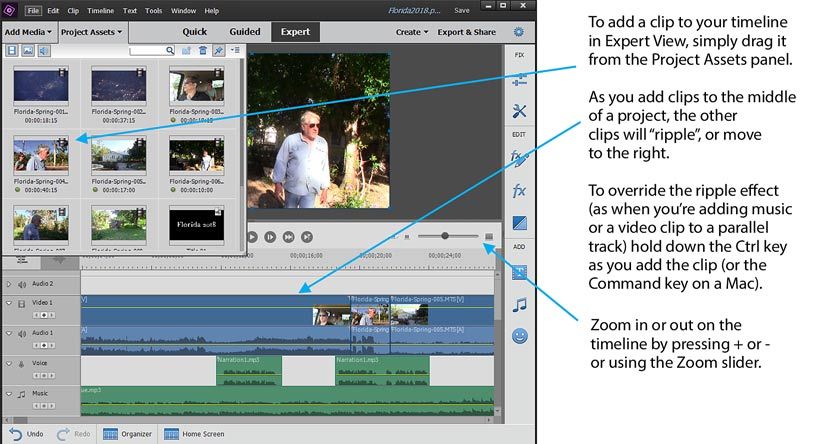
Task: Open the Create dropdown
Action: click(412, 32)
